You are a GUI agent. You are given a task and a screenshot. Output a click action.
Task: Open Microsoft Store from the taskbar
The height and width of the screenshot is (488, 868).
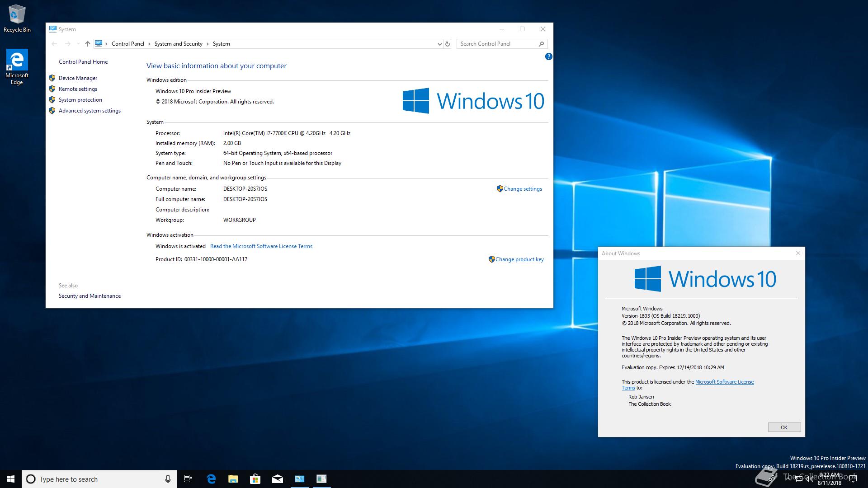(255, 479)
